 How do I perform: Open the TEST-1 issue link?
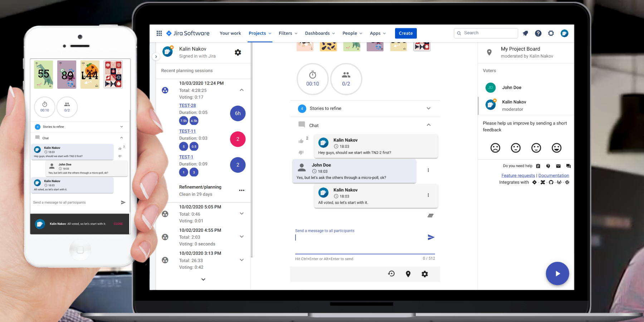[x=186, y=157]
